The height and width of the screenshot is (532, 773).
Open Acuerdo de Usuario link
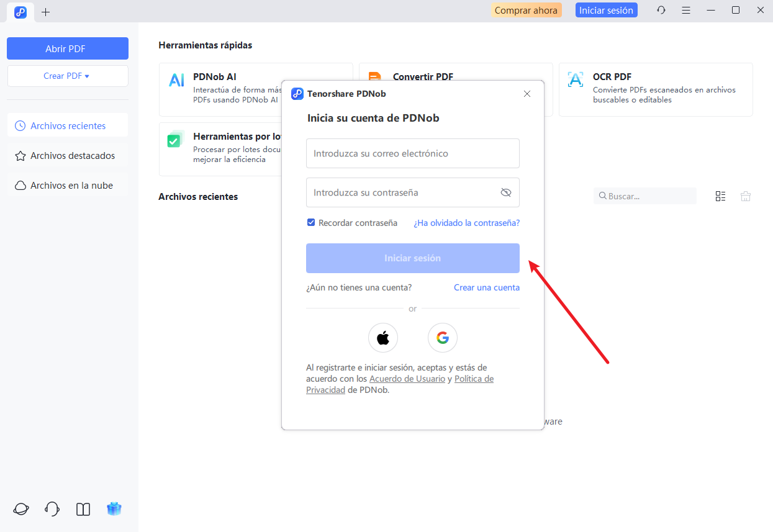(x=407, y=379)
